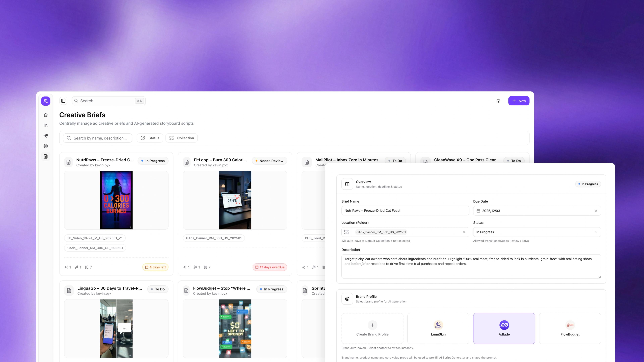
Task: Open the Status filter dropdown
Action: point(150,138)
